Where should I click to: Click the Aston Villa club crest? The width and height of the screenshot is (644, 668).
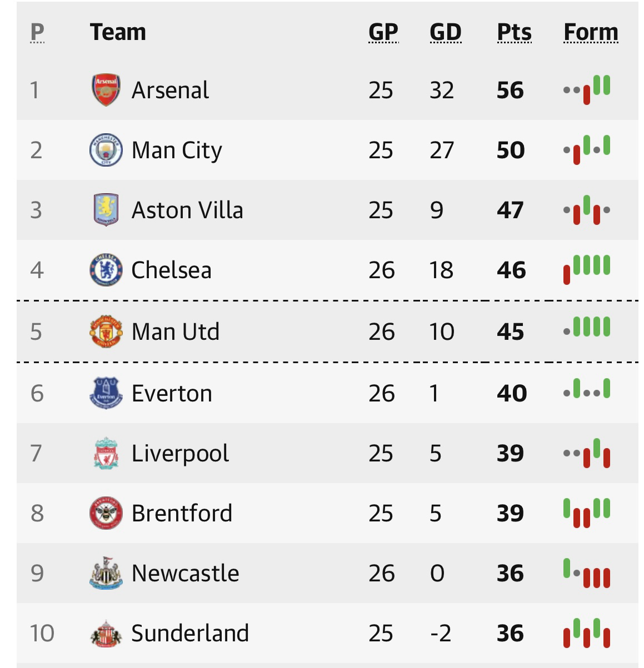click(x=106, y=210)
